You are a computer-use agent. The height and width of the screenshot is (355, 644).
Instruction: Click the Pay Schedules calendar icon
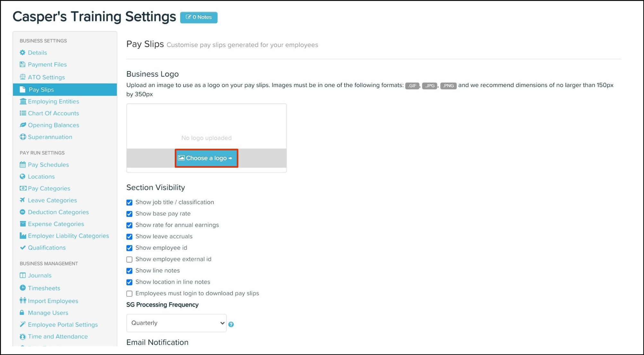click(22, 165)
